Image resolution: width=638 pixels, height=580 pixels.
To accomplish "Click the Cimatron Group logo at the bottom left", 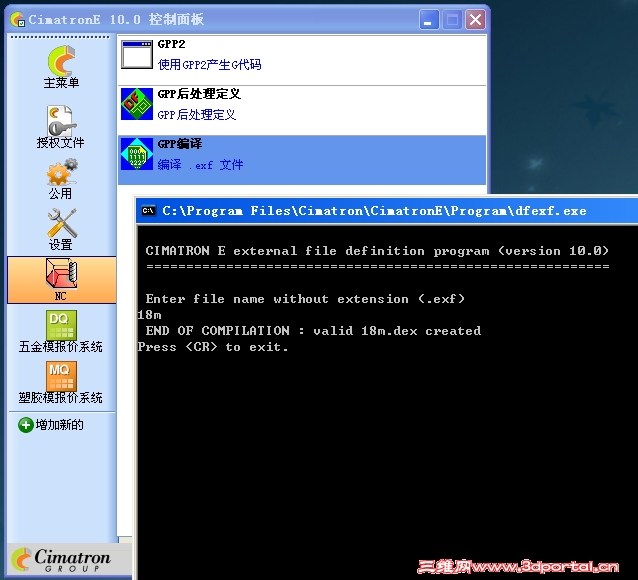I will (x=61, y=560).
